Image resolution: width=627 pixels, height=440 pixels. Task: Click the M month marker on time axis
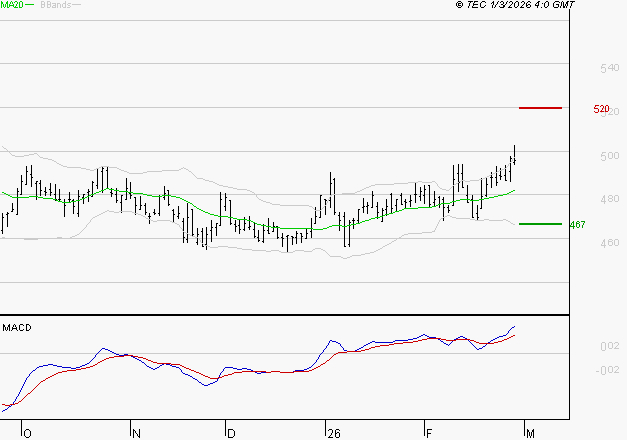pos(530,434)
